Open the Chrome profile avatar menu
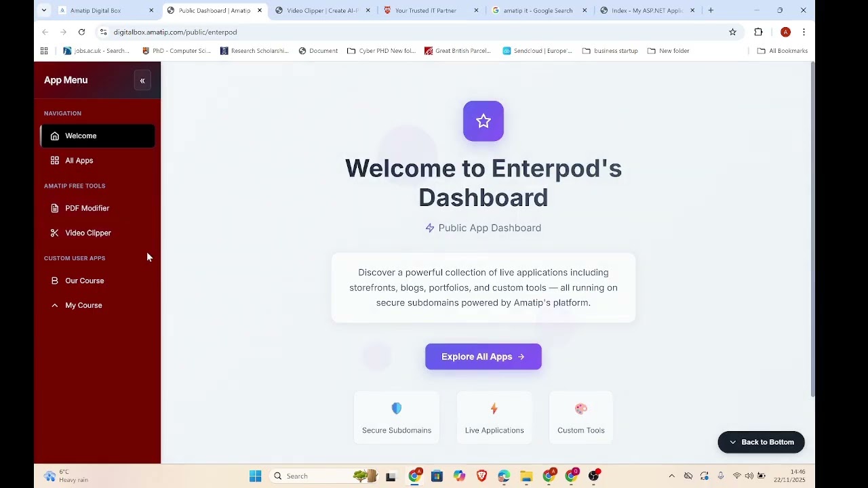868x488 pixels. click(x=785, y=32)
